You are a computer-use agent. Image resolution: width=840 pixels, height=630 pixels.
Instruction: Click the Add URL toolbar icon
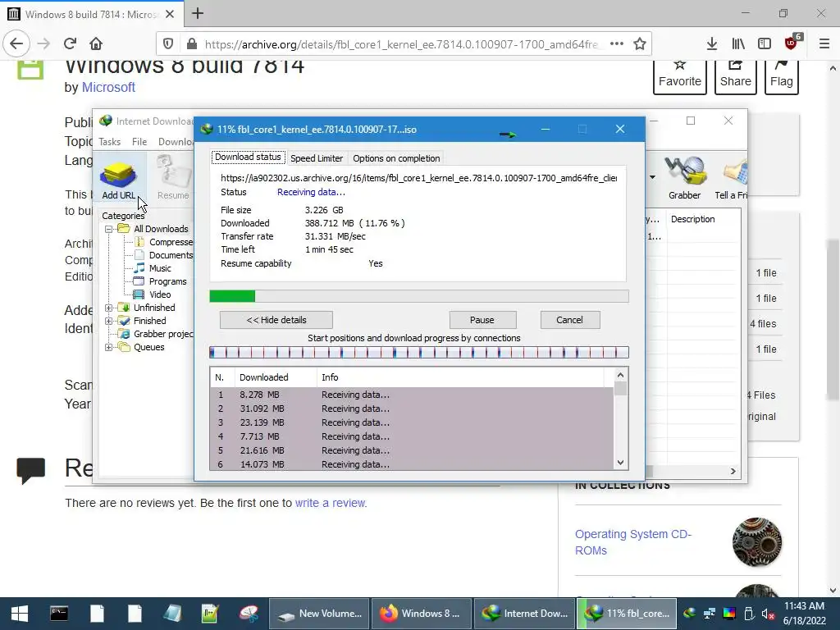[x=118, y=179]
